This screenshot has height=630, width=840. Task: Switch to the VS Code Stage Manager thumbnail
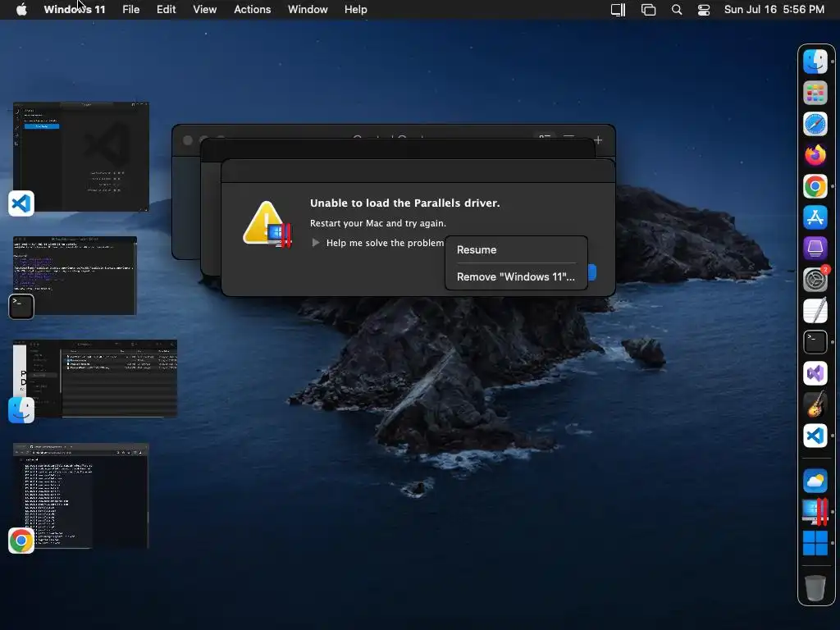point(81,157)
